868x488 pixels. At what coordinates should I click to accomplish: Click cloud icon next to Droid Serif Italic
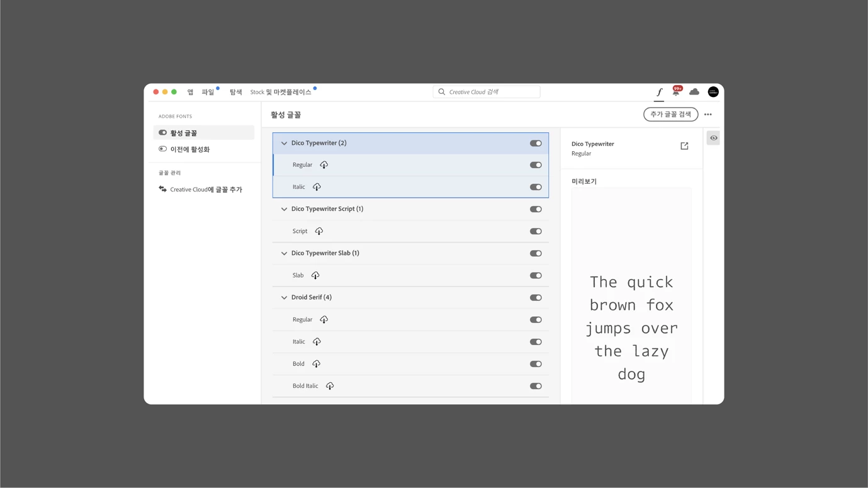tap(317, 342)
